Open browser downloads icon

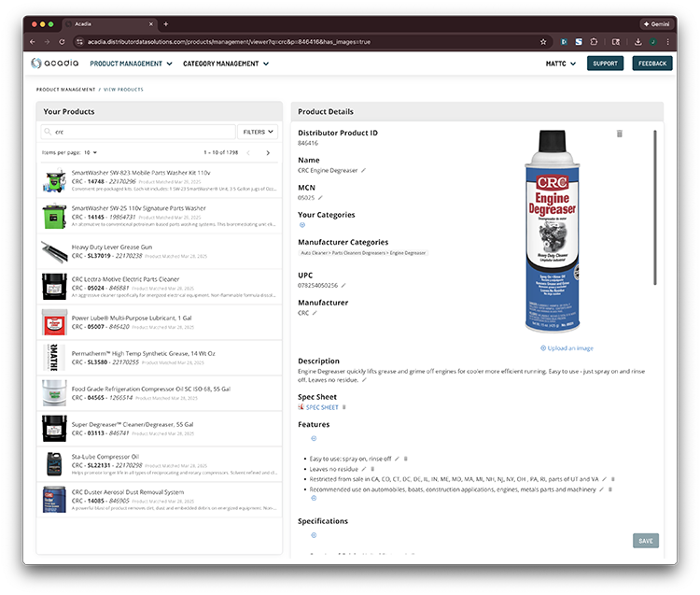638,41
